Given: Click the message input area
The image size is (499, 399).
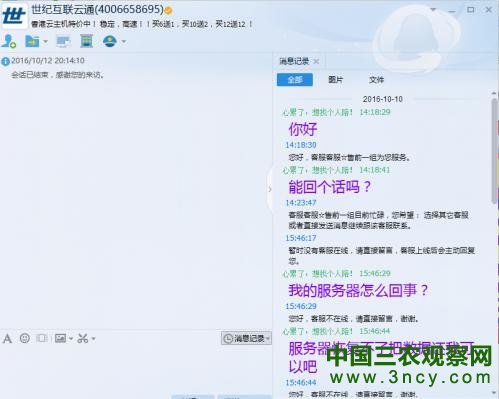Looking at the screenshot, I should pyautogui.click(x=136, y=370).
